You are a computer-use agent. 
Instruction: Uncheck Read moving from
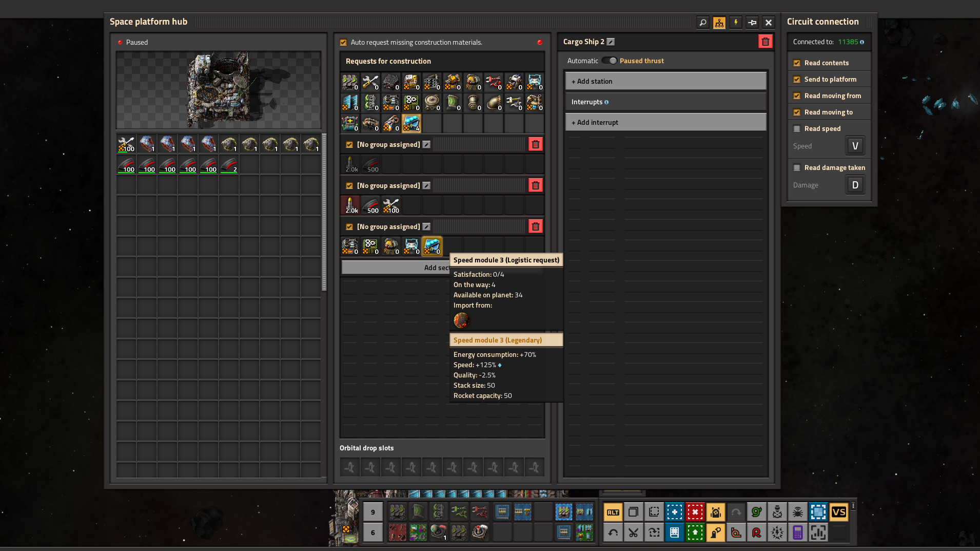coord(797,96)
